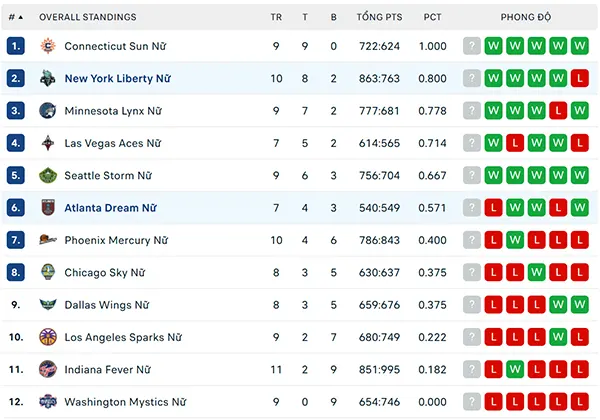Open the Minnesota Lynx Nữ team link
The image size is (600, 420).
point(113,111)
